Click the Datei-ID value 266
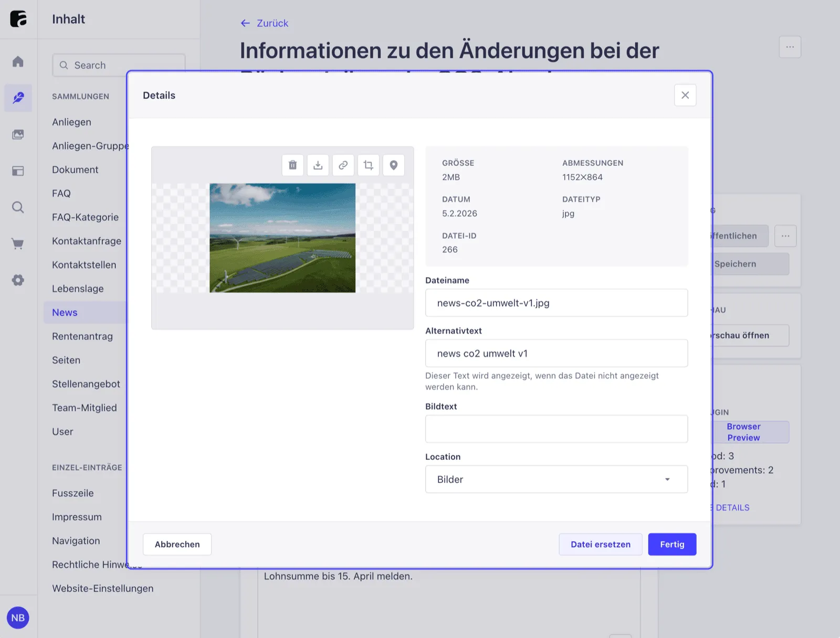This screenshot has height=638, width=840. coord(450,249)
